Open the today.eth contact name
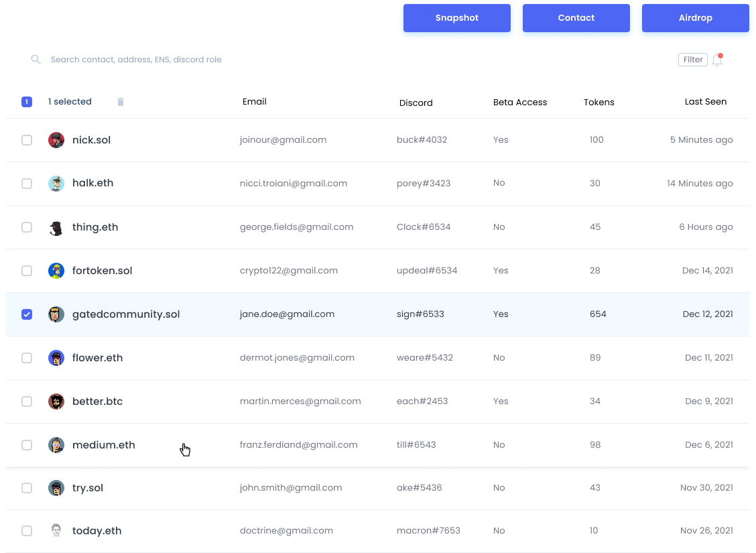Screen dimensions: 756x553 [97, 531]
